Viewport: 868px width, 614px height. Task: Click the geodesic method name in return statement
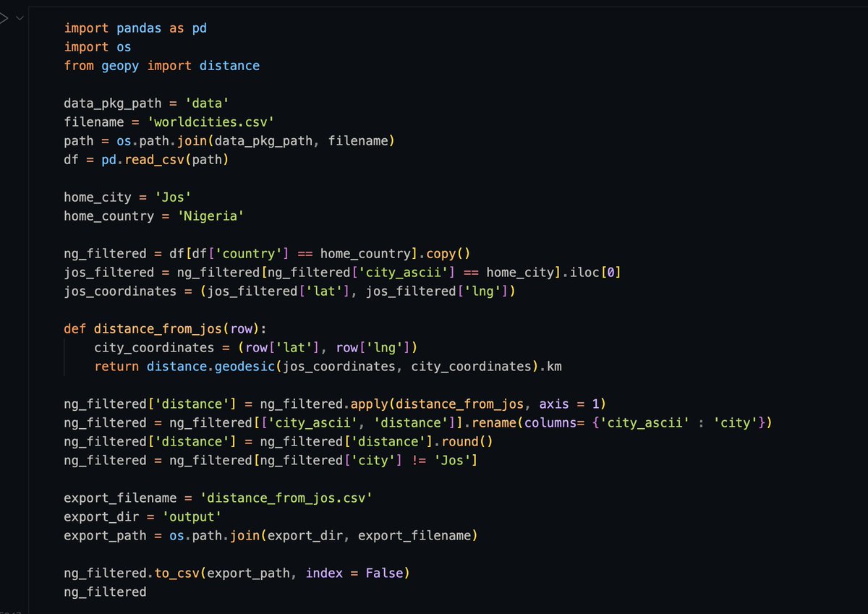(x=244, y=367)
